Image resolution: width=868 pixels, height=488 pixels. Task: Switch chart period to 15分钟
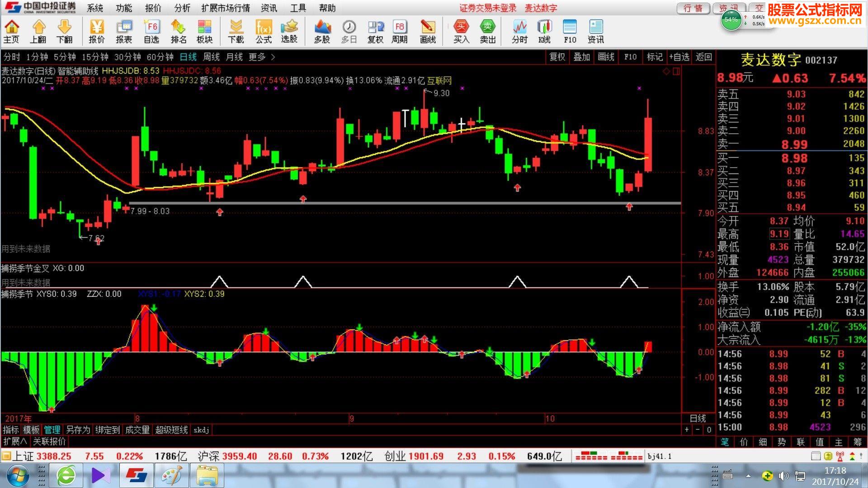pyautogui.click(x=95, y=57)
